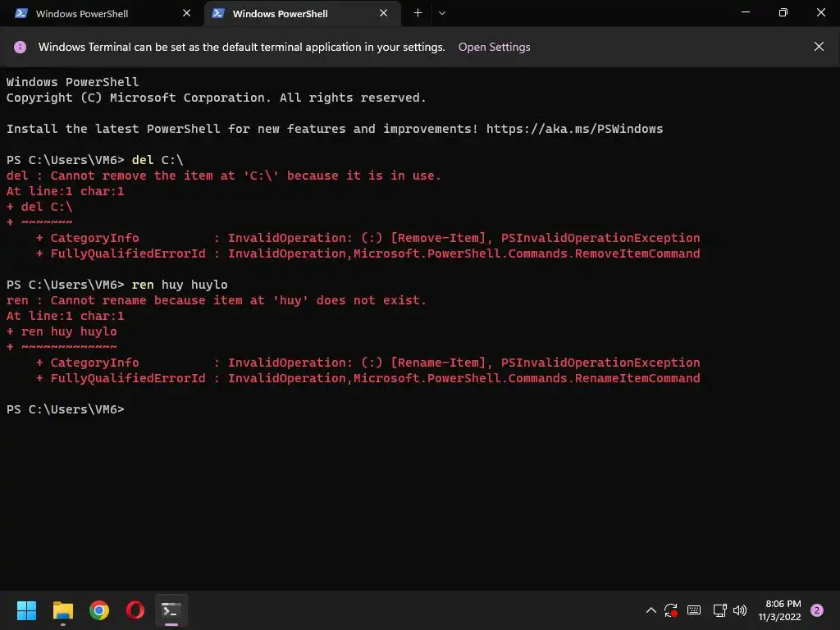Expand the new tab profile dropdown

pyautogui.click(x=442, y=13)
